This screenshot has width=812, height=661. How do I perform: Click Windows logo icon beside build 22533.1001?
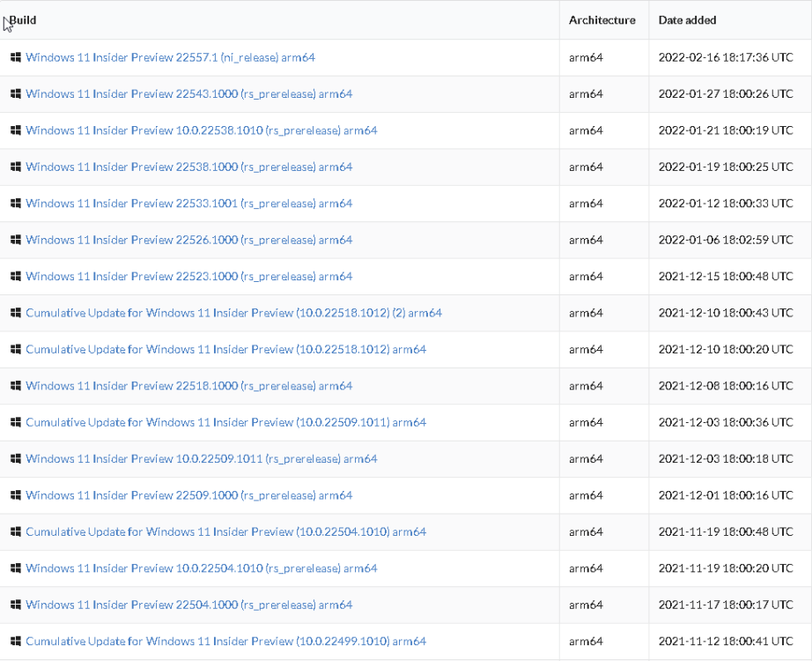pos(16,203)
